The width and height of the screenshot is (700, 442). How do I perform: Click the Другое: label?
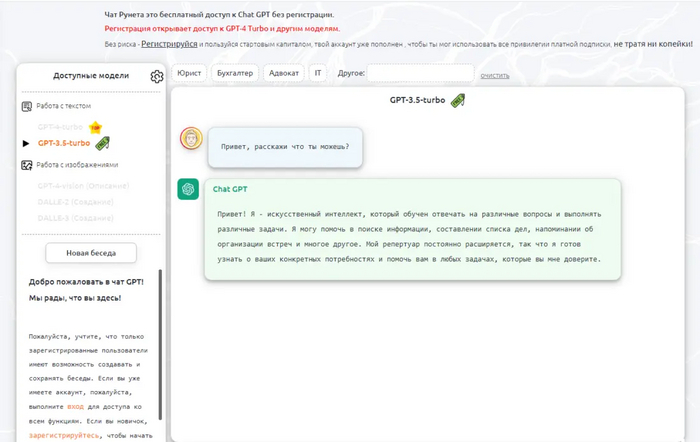[x=351, y=73]
